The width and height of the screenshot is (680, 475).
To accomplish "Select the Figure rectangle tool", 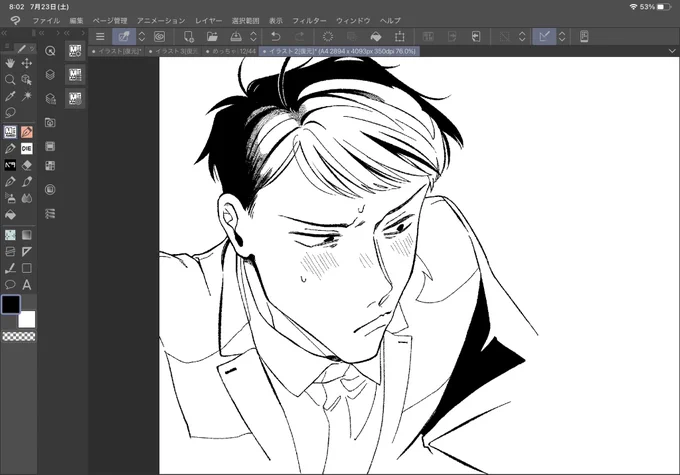I will pos(26,269).
